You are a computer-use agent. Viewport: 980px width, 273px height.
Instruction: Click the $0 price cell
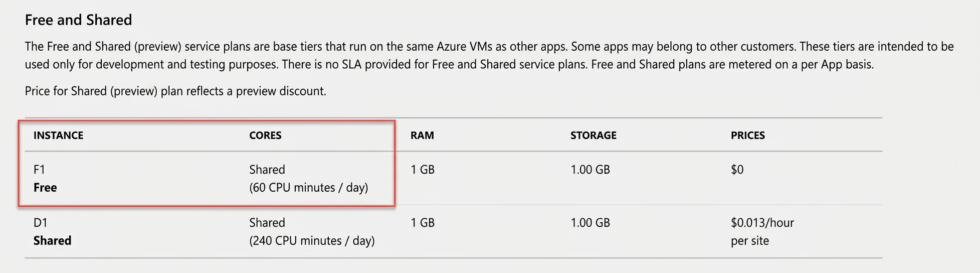point(737,170)
